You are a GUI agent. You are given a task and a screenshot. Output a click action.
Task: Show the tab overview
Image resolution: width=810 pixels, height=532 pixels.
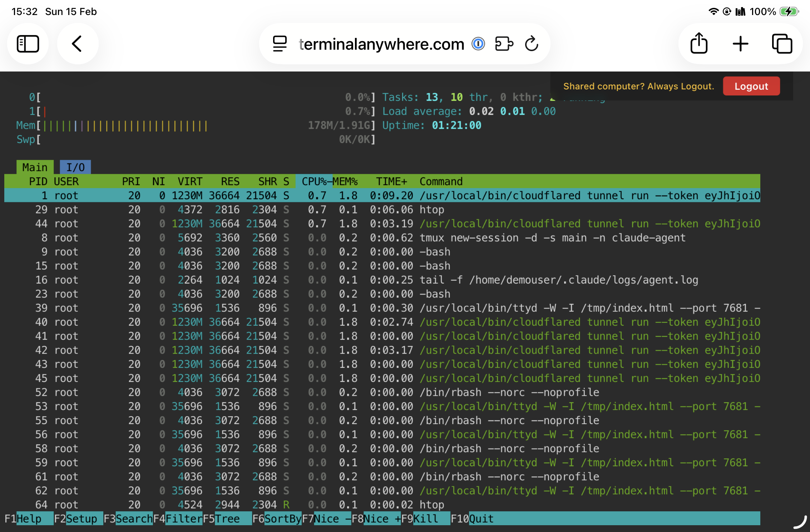tap(782, 44)
